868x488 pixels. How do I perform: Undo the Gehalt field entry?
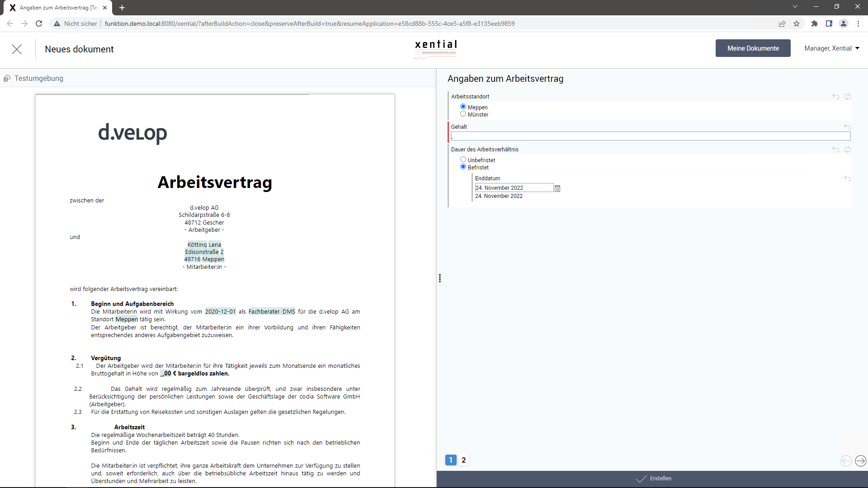click(x=848, y=127)
